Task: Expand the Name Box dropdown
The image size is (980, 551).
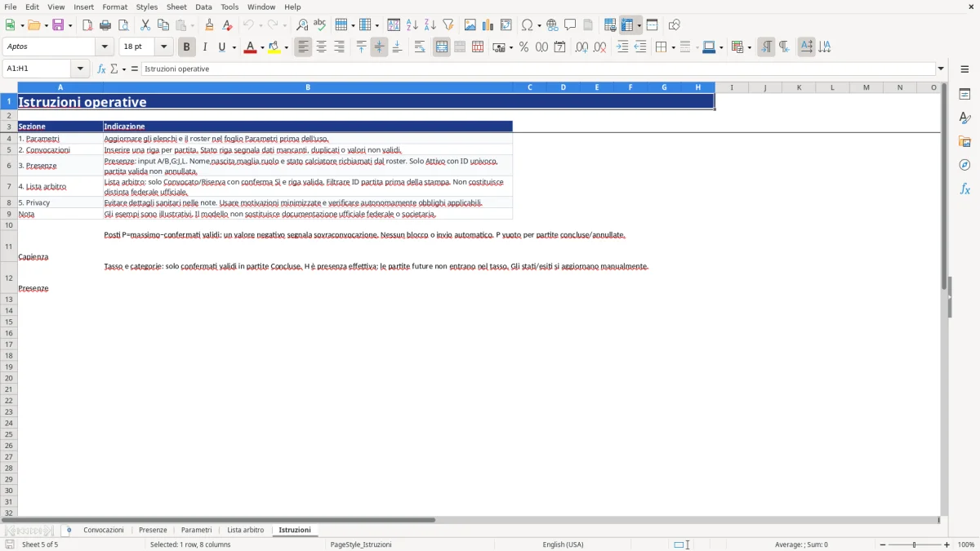Action: click(80, 69)
